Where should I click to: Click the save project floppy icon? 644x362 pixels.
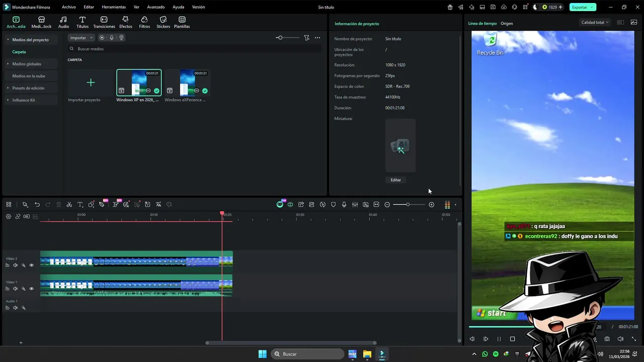tap(493, 7)
